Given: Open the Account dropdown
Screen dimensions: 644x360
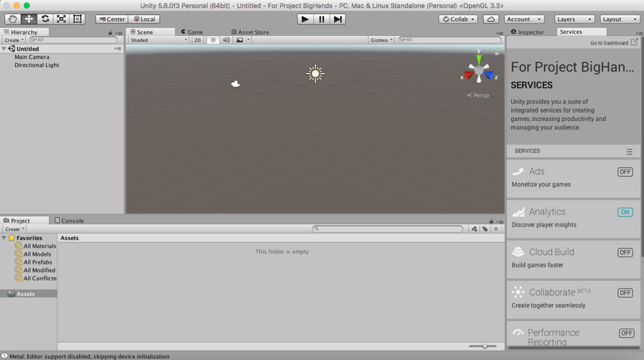Looking at the screenshot, I should (x=524, y=19).
